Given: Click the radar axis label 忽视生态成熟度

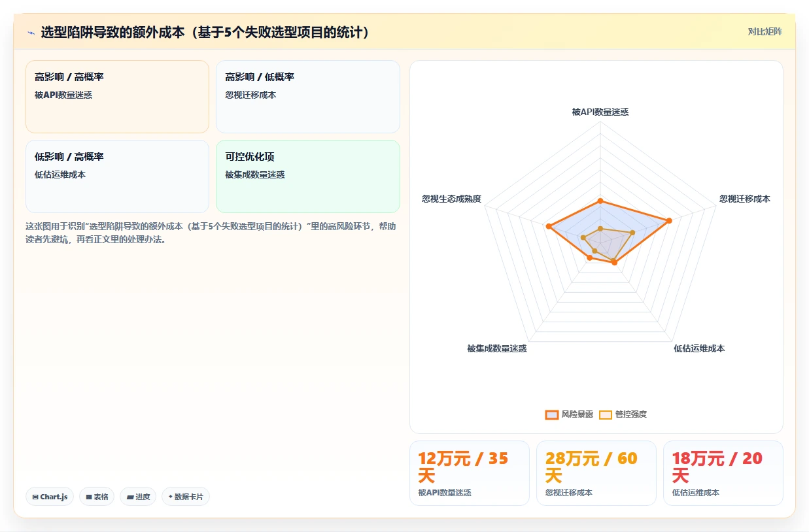Looking at the screenshot, I should click(x=451, y=199).
